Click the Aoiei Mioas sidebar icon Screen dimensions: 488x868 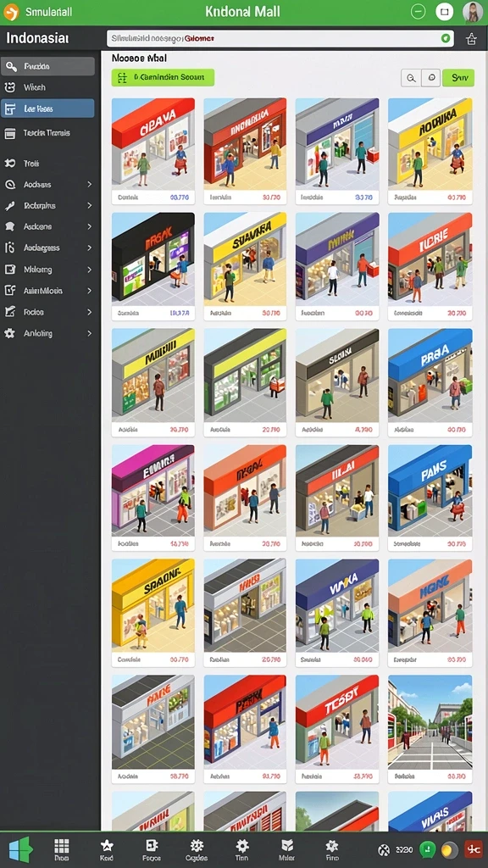click(x=9, y=291)
